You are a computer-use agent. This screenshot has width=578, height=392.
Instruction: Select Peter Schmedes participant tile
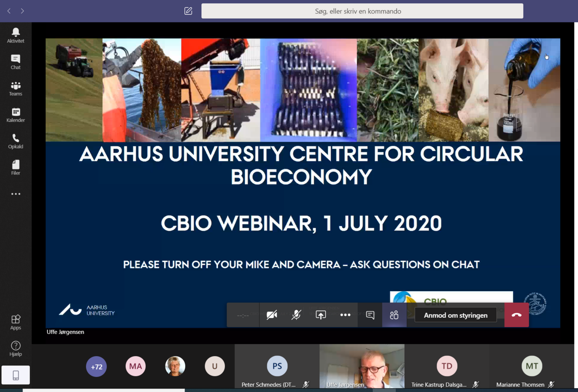point(277,366)
